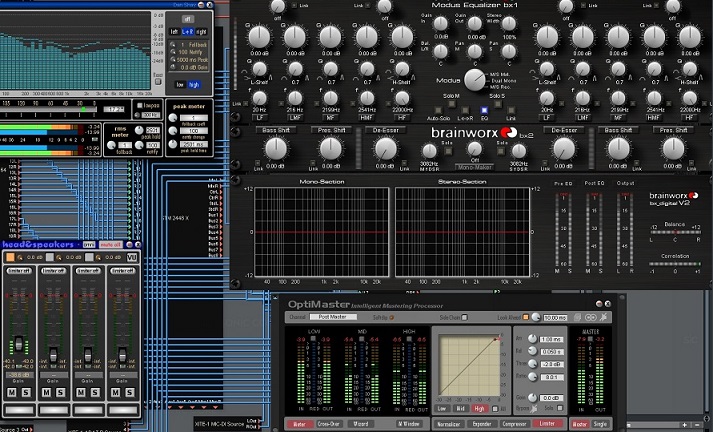Click the -38.6 dB gain field in head&speakers

tap(19, 375)
